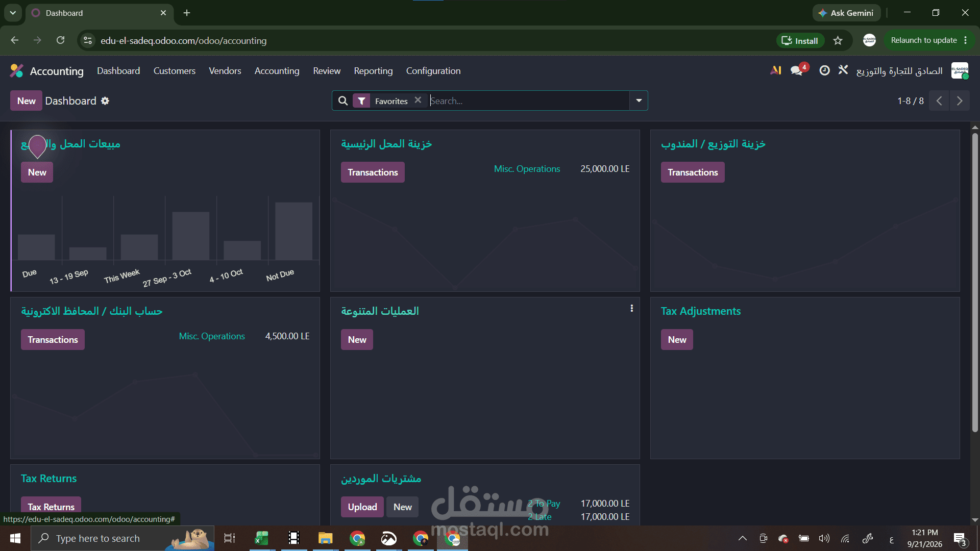Open the user avatar menu
This screenshot has width=980, height=551.
tap(960, 71)
